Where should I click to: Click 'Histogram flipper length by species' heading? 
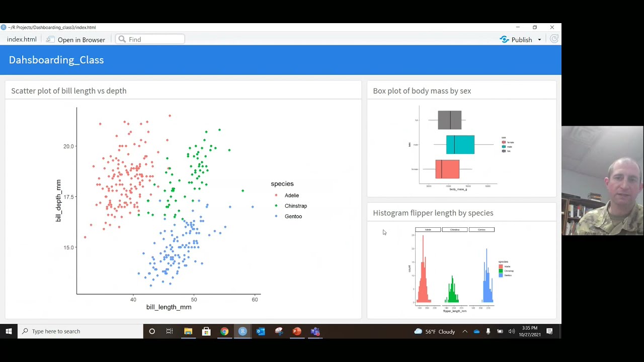tap(433, 213)
